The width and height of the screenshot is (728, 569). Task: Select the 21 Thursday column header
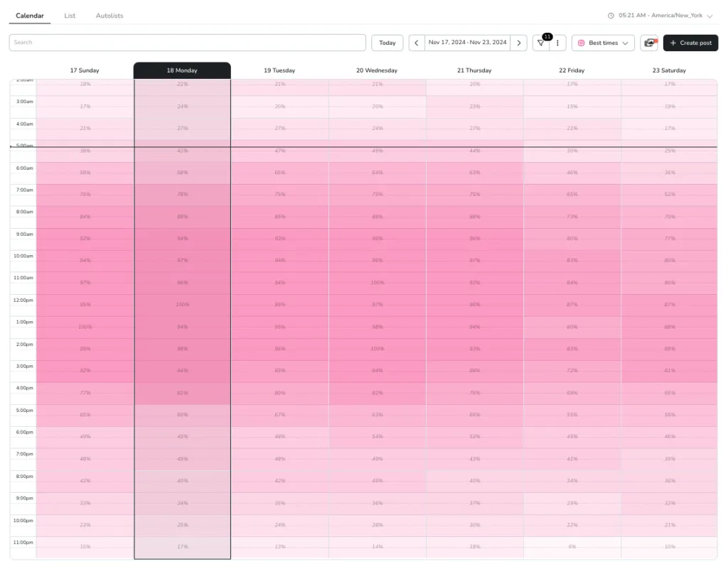pos(474,70)
